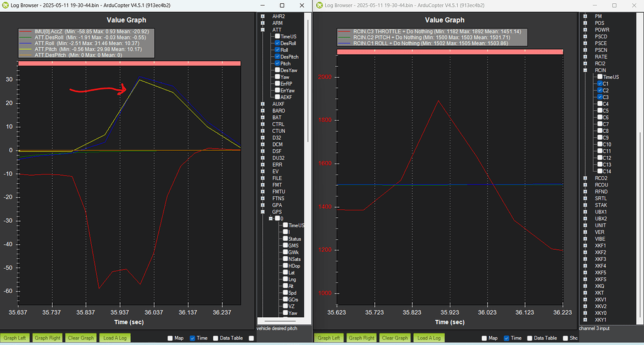The height and width of the screenshot is (345, 644).
Task: Check the C4 channel box
Action: [x=599, y=104]
